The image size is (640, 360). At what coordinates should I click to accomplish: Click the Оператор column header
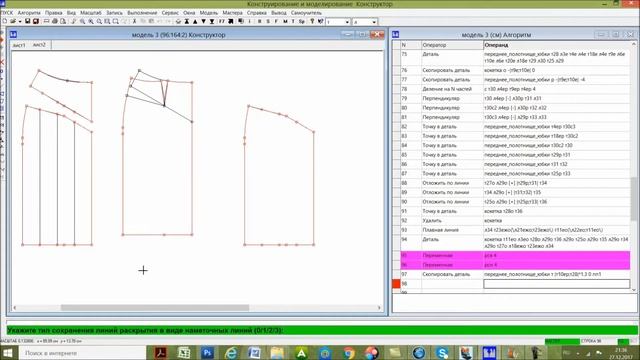tap(452, 45)
